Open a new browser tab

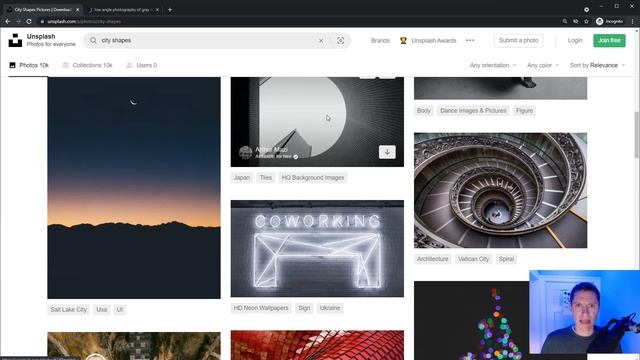click(170, 9)
